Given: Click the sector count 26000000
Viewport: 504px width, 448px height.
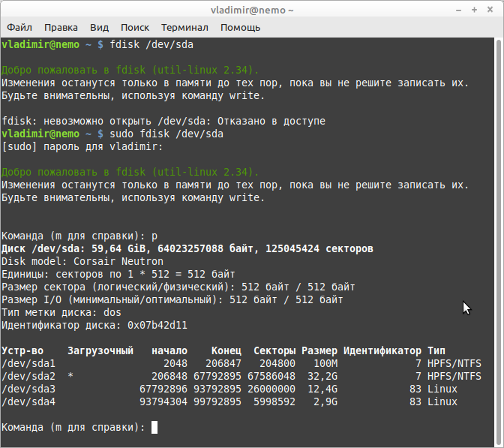Looking at the screenshot, I should coord(271,389).
